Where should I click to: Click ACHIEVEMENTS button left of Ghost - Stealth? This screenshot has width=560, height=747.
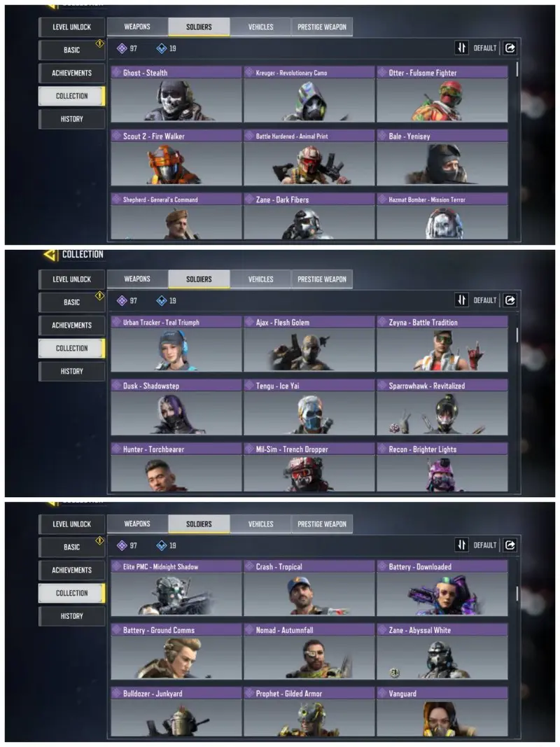click(x=71, y=73)
